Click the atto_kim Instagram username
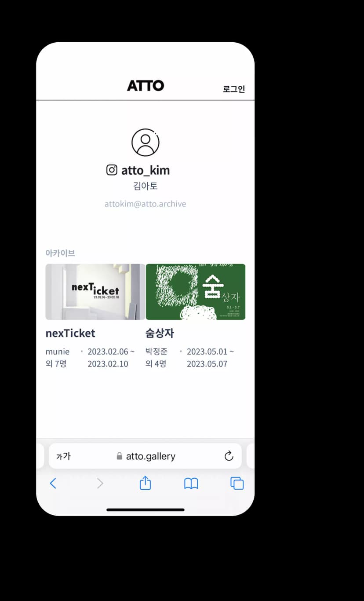 pyautogui.click(x=146, y=170)
